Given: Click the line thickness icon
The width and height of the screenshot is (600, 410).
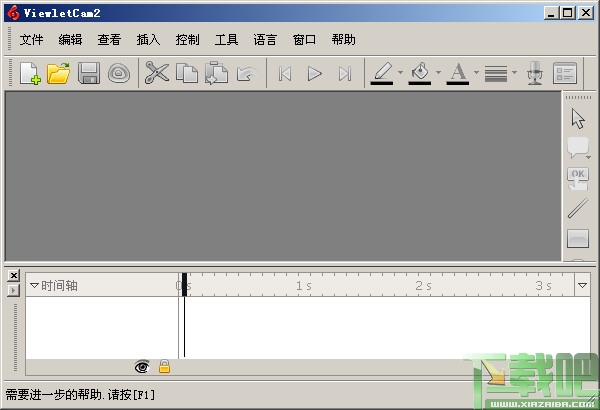Looking at the screenshot, I should tap(496, 74).
